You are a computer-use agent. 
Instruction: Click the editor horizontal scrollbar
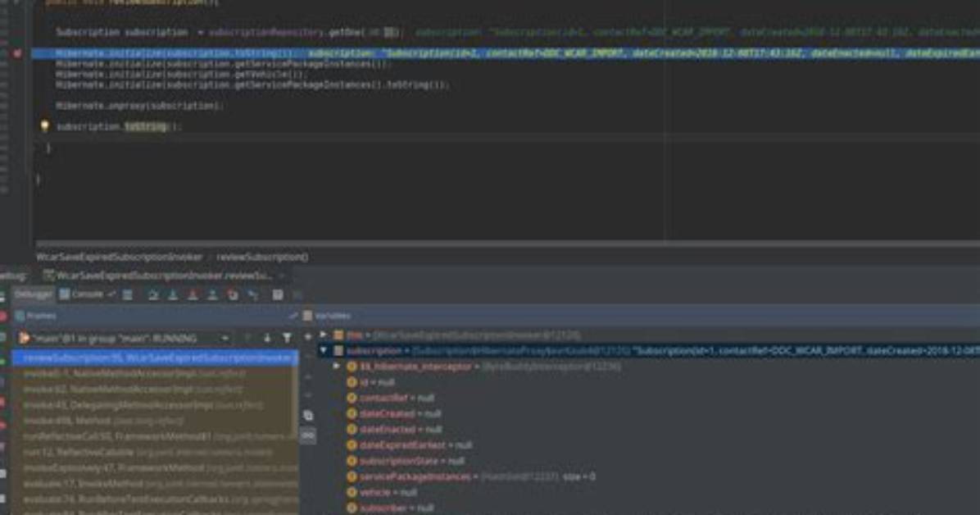[x=507, y=244]
